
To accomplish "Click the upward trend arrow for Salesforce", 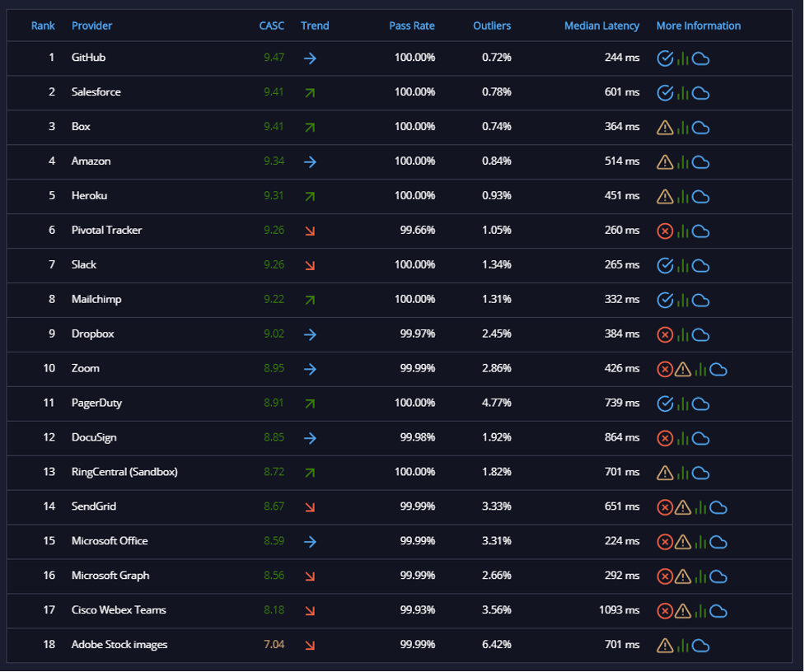I will pos(310,93).
